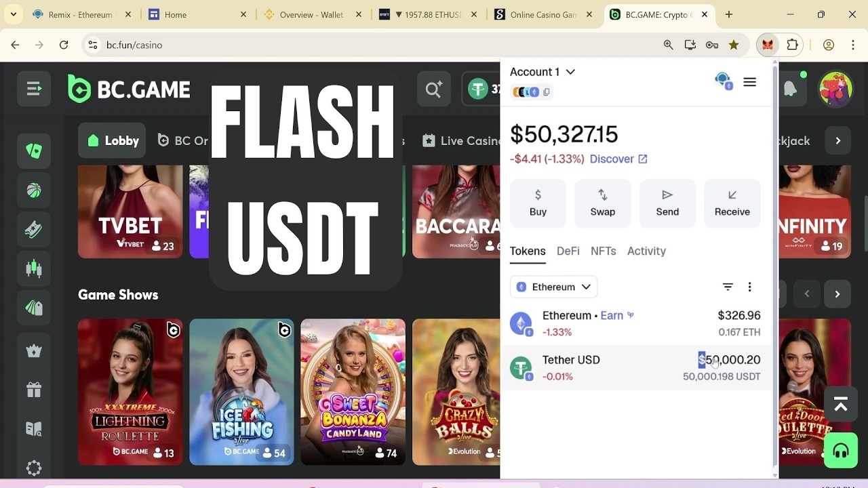Viewport: 868px width, 488px height.
Task: Click the Earn link beside Ethereum
Action: [x=617, y=315]
